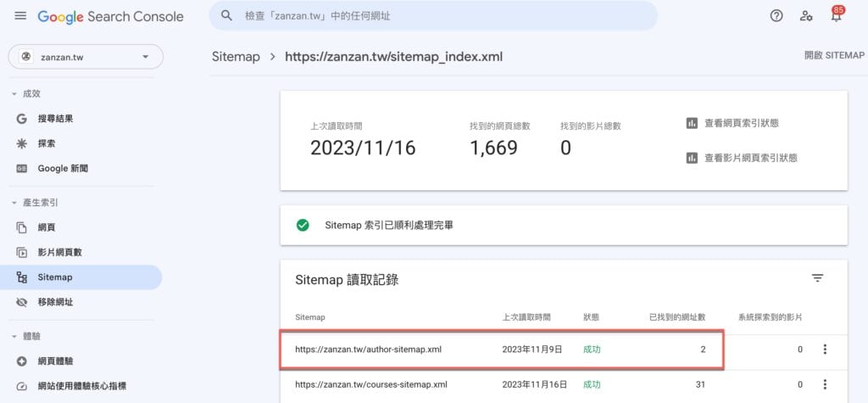Click 查看影片網頁索引狀態 link

pos(751,158)
